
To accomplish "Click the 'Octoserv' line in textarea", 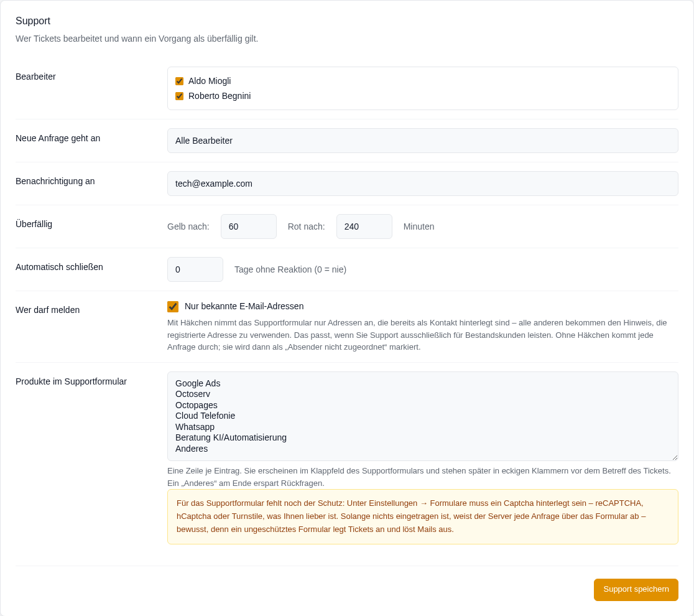I will [x=193, y=394].
